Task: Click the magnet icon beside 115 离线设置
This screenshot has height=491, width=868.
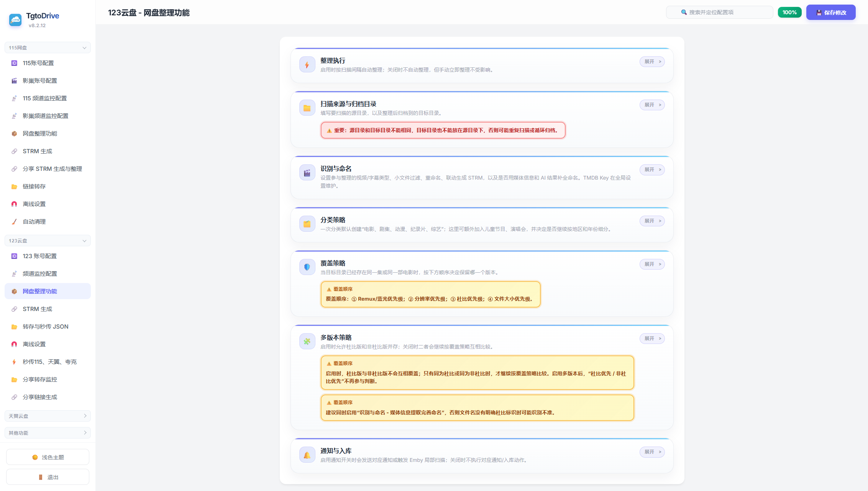Action: pos(14,204)
